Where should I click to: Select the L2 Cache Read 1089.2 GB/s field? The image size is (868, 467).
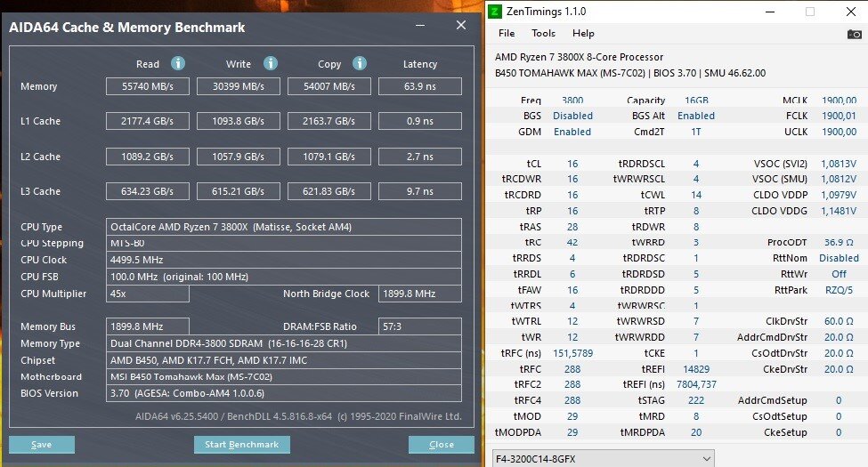(x=148, y=157)
